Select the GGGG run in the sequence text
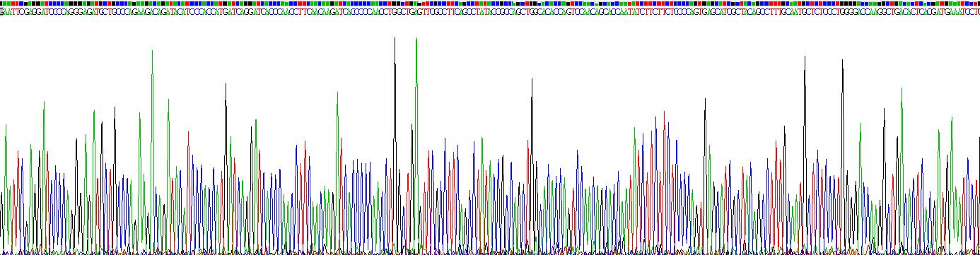This screenshot has height=255, width=980. pyautogui.click(x=848, y=12)
